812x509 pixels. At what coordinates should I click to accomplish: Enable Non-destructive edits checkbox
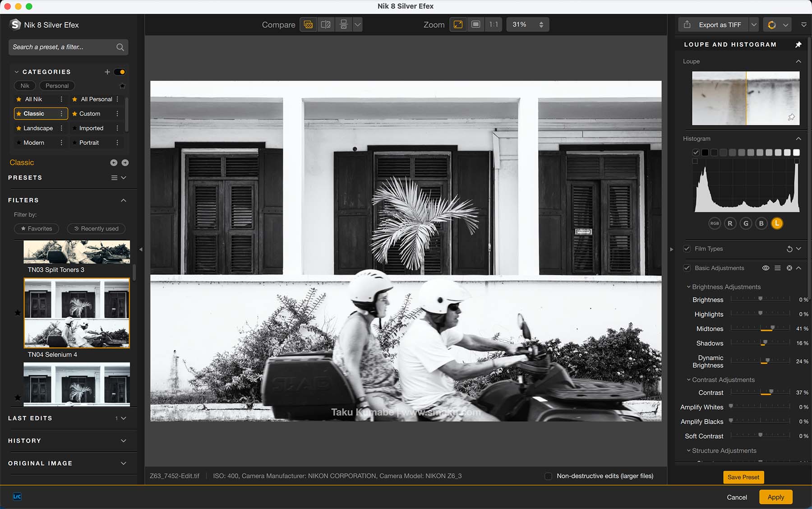point(548,476)
